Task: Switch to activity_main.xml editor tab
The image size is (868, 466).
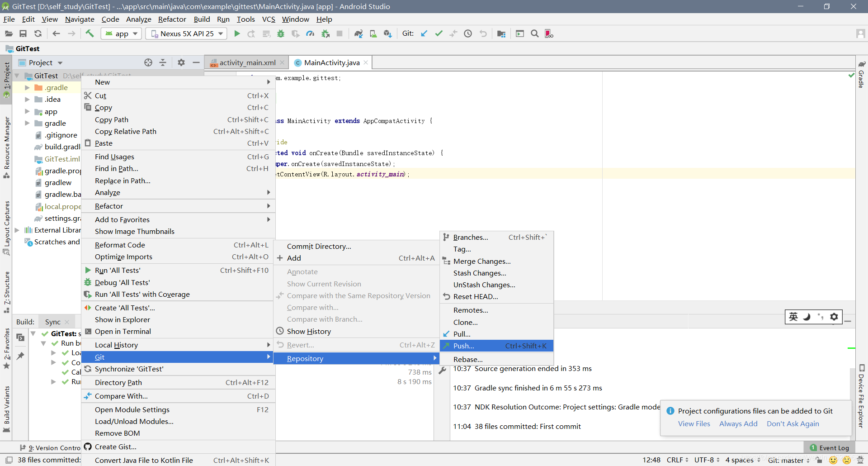Action: [x=247, y=62]
